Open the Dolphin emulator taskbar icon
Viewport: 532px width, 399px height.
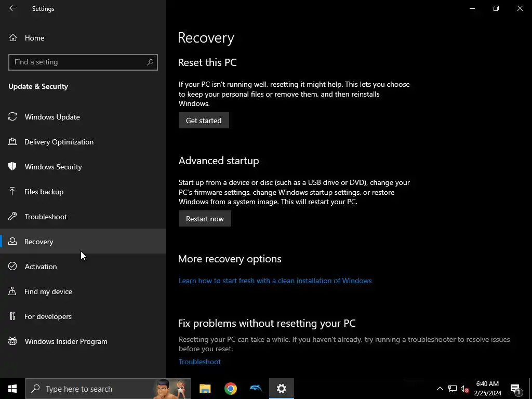(256, 389)
